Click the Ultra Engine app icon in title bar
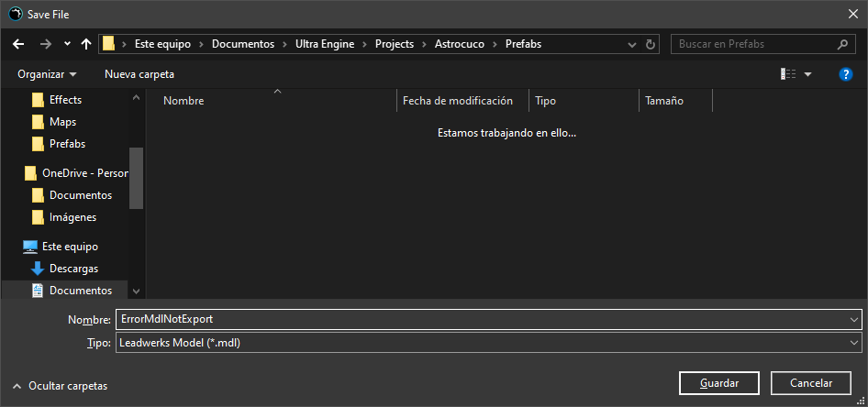This screenshot has height=407, width=868. click(x=16, y=15)
